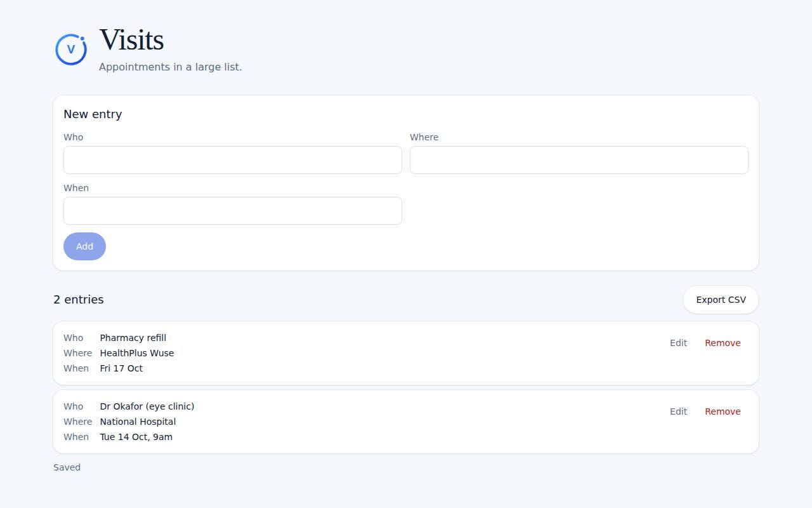Remove the Pharmacy refill entry
The image size is (812, 508).
tap(723, 343)
